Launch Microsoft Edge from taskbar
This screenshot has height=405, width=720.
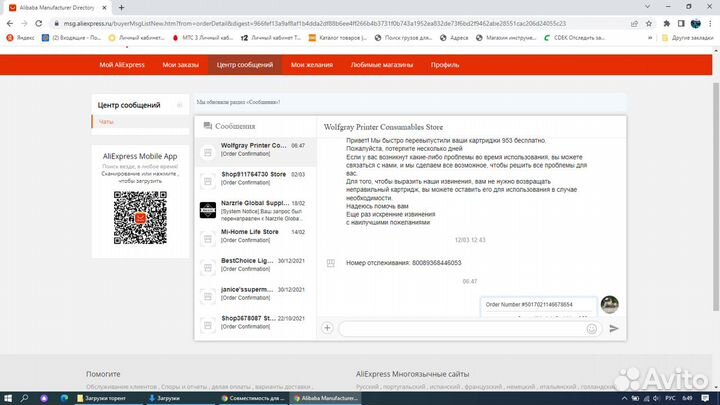coord(64,398)
